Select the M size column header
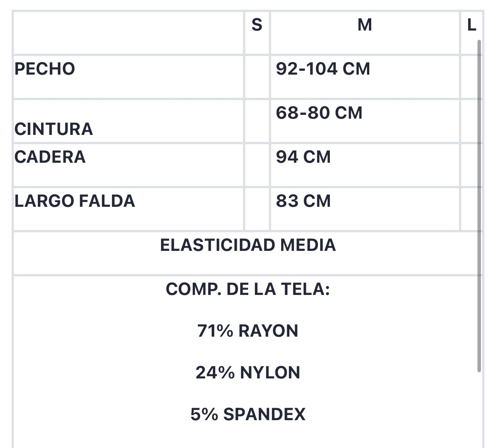The image size is (496, 448). [365, 25]
